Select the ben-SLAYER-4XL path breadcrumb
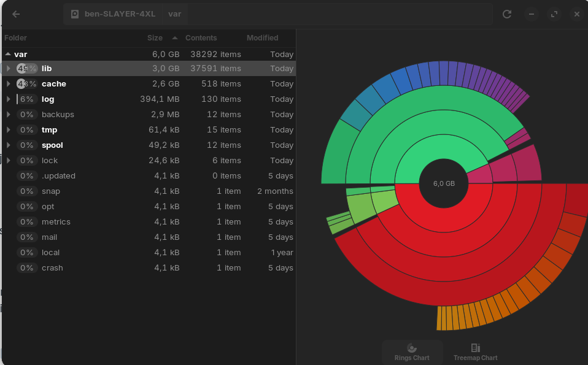The image size is (588, 365). pos(120,14)
